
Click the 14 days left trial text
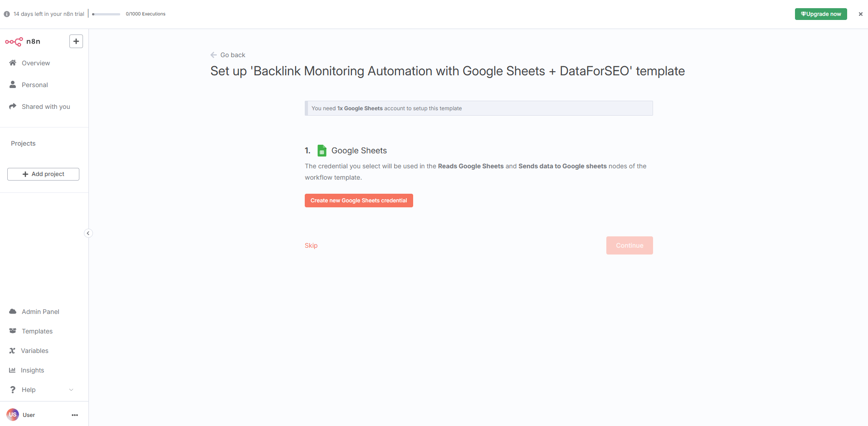click(49, 14)
